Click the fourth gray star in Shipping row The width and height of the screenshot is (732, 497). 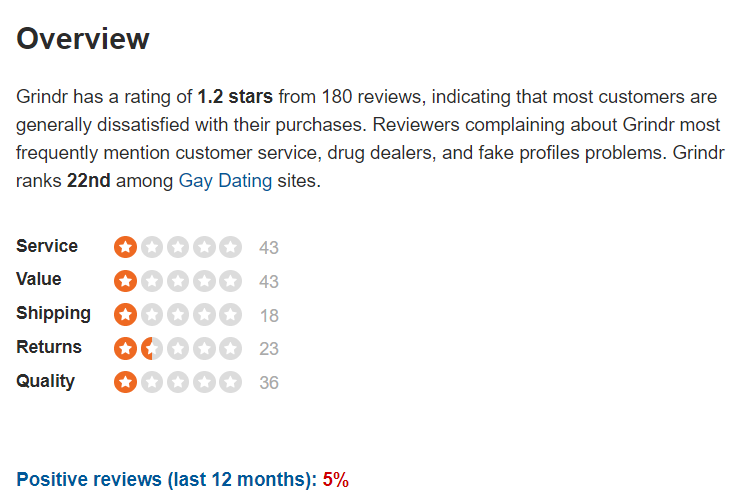204,315
